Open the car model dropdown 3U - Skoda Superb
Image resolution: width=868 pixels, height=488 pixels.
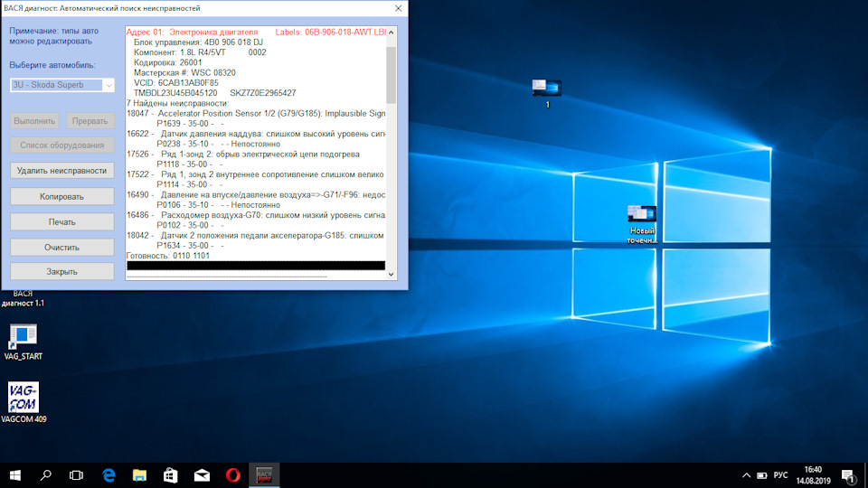[x=62, y=85]
